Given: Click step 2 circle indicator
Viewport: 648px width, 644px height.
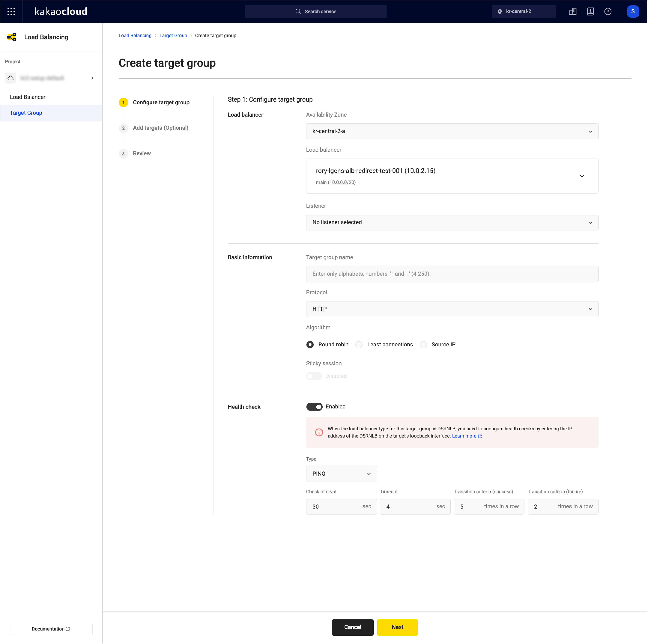Looking at the screenshot, I should coord(123,128).
